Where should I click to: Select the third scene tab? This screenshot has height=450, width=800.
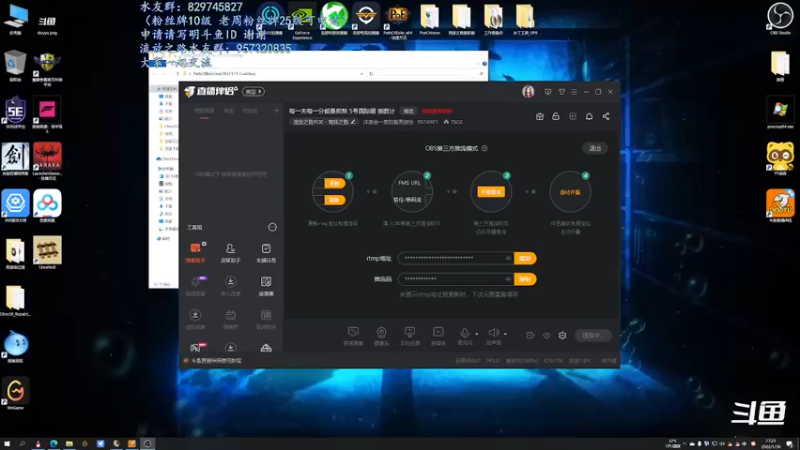(x=250, y=111)
